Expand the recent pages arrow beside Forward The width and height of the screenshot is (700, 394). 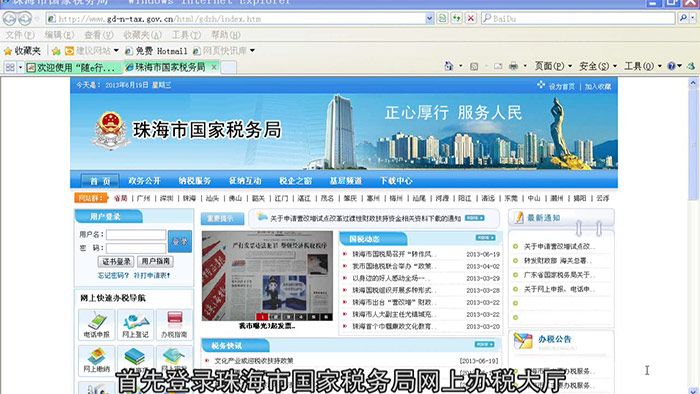coord(37,19)
